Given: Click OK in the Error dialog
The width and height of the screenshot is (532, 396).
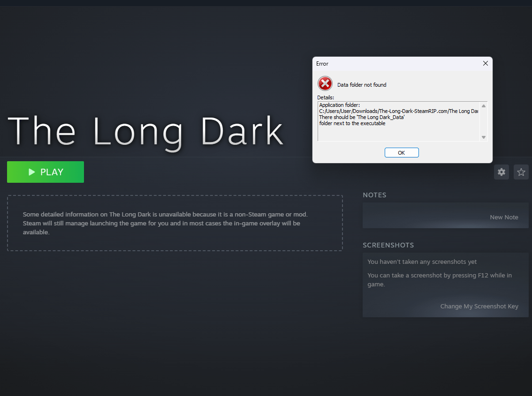Looking at the screenshot, I should [x=402, y=153].
